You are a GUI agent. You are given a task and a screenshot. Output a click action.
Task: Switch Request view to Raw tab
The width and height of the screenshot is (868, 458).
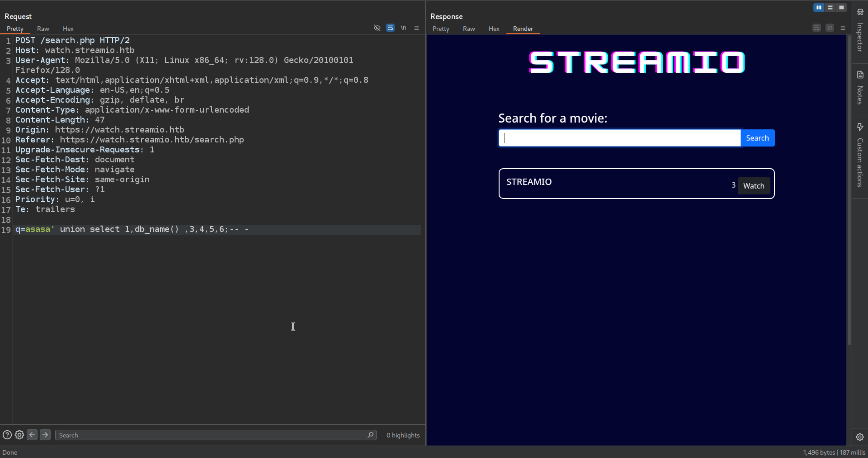click(x=43, y=29)
